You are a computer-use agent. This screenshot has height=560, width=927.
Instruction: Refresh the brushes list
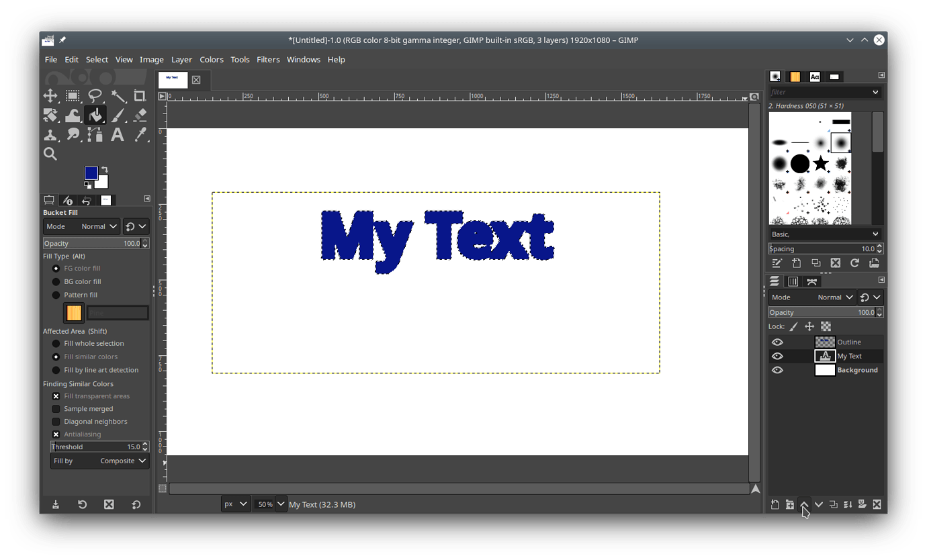click(x=854, y=263)
